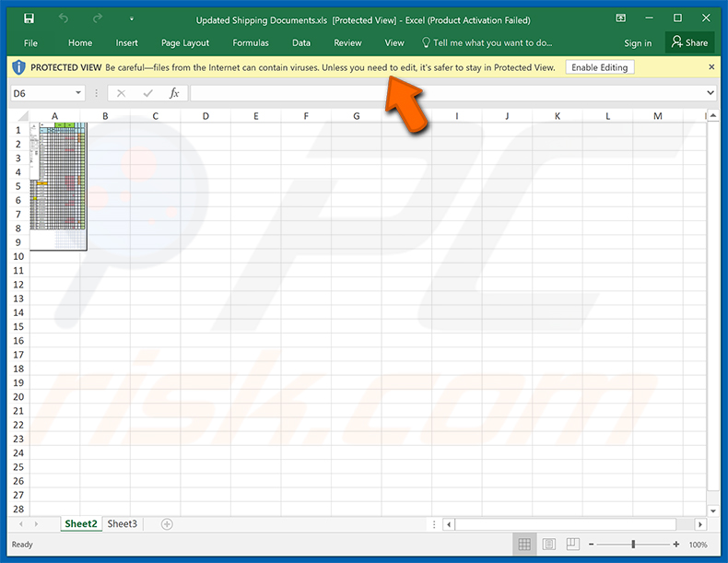This screenshot has height=563, width=728.
Task: Open the View tab
Action: [394, 42]
